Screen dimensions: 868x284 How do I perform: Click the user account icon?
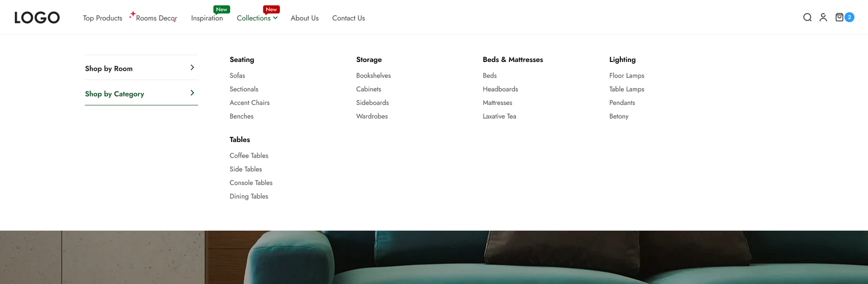click(823, 18)
